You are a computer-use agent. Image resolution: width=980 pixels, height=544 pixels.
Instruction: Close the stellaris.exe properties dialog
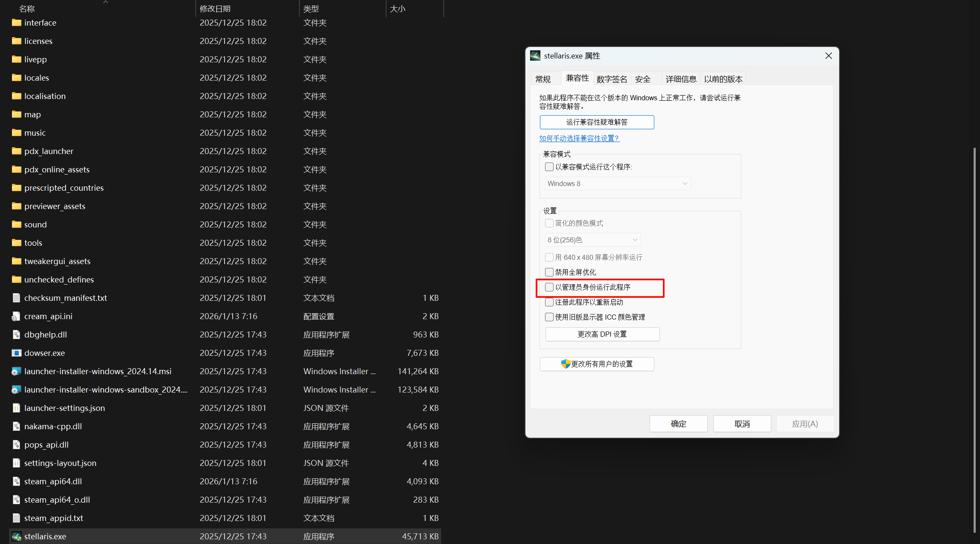tap(828, 56)
